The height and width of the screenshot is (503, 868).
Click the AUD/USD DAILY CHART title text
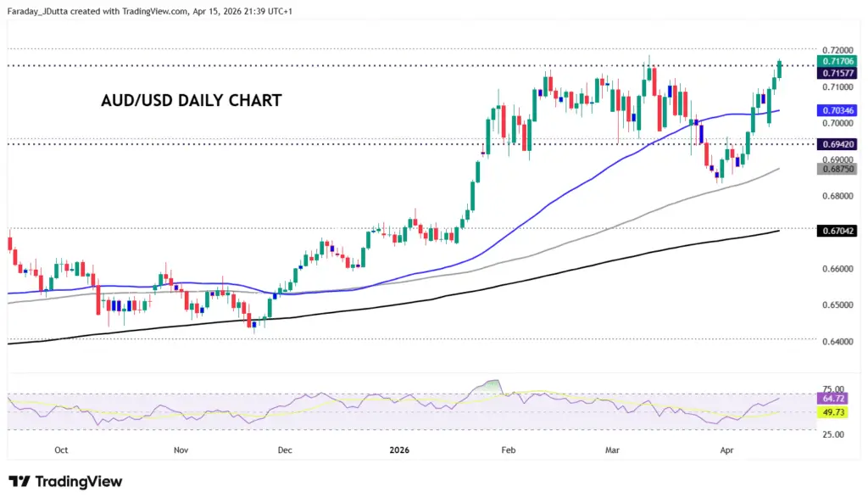[x=191, y=100]
